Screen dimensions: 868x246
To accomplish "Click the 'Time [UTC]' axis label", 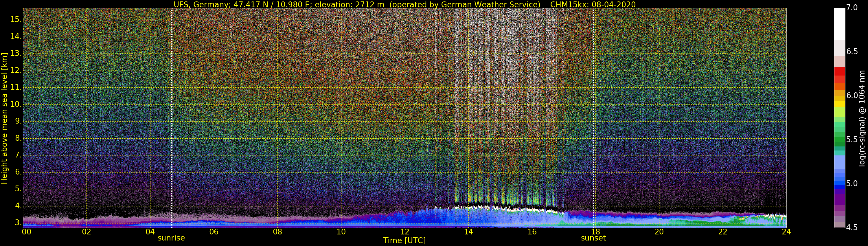I will pyautogui.click(x=404, y=241).
